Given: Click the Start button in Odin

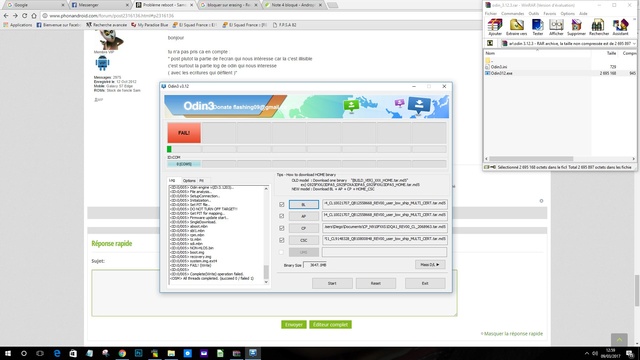Looking at the screenshot, I should coord(332,283).
